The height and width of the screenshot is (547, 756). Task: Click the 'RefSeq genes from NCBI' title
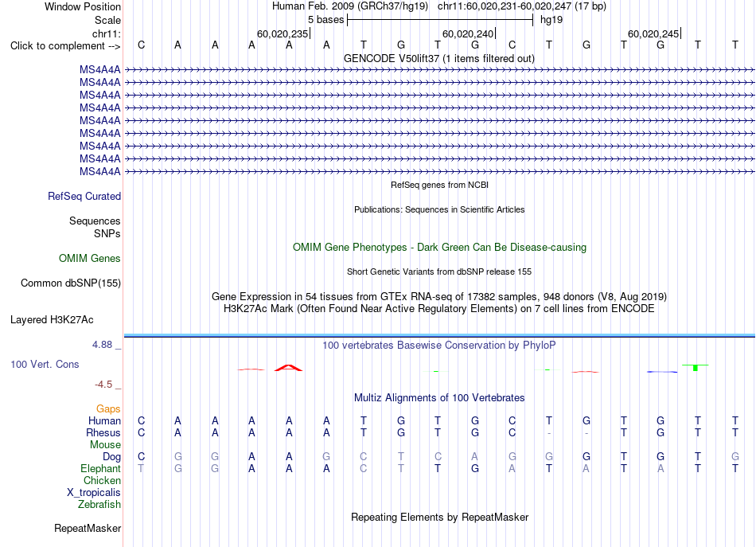440,185
